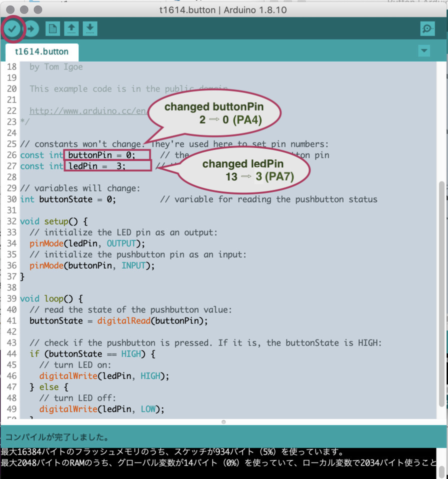448x479 pixels.
Task: Click the macOS close window button
Action: coord(10,10)
